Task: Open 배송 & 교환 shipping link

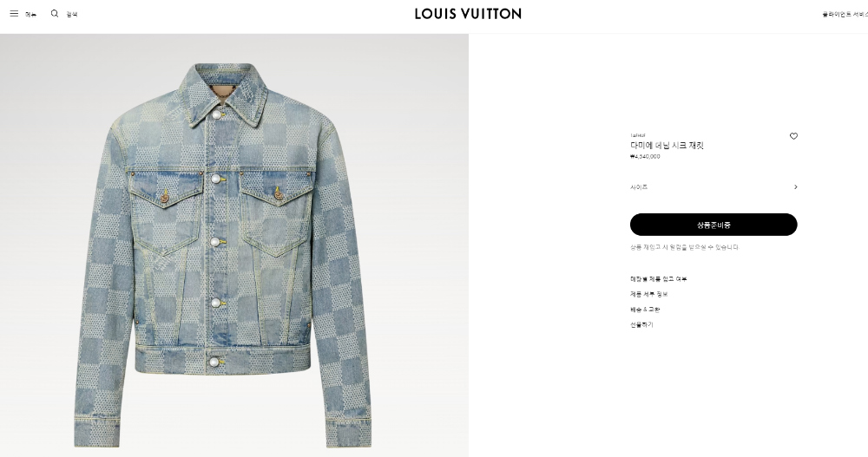Action: pos(645,310)
